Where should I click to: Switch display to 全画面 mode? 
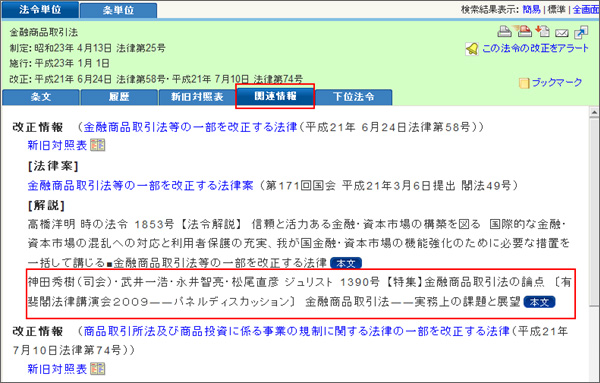[586, 10]
